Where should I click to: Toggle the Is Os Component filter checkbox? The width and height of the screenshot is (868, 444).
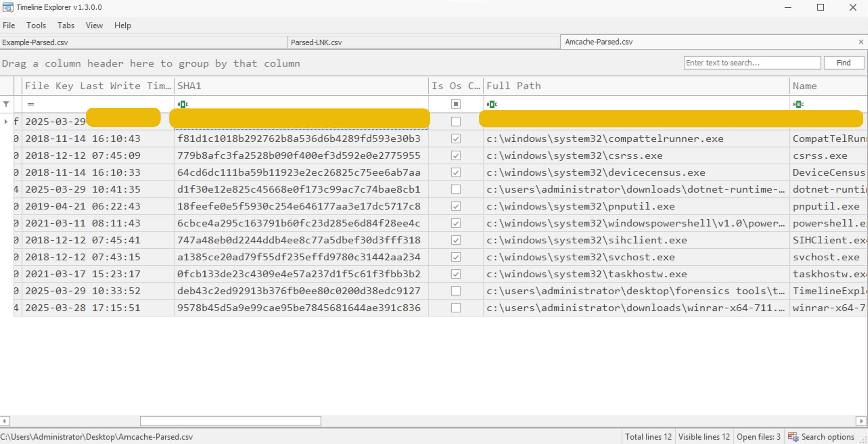coord(456,104)
